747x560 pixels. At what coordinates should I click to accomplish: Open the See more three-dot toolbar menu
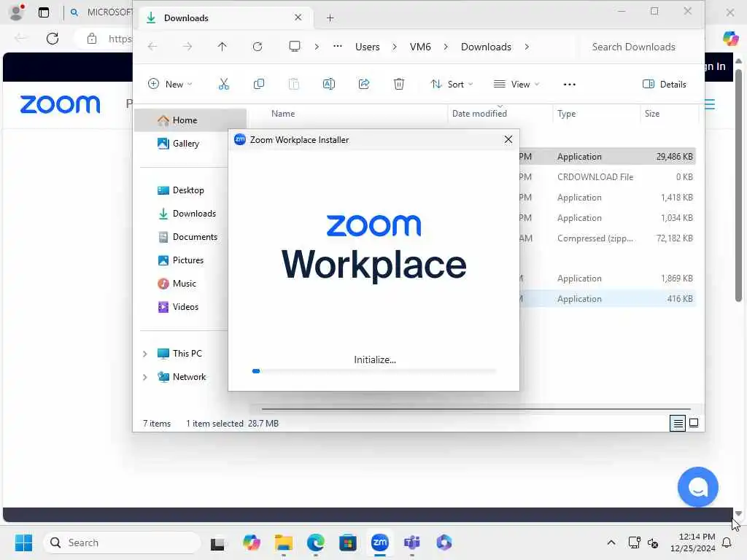(569, 85)
